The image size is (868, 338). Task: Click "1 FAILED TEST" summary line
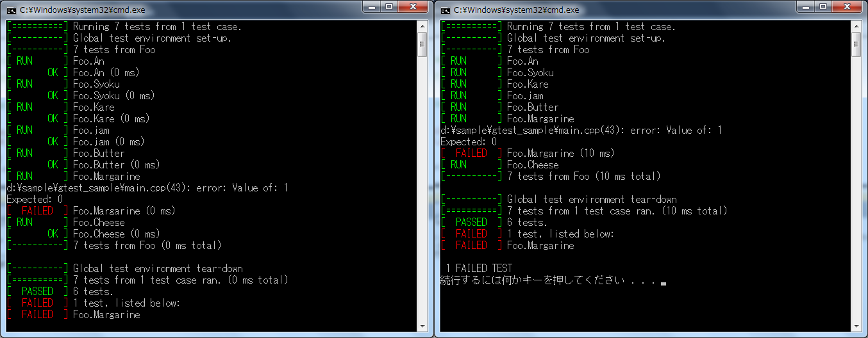tap(479, 268)
